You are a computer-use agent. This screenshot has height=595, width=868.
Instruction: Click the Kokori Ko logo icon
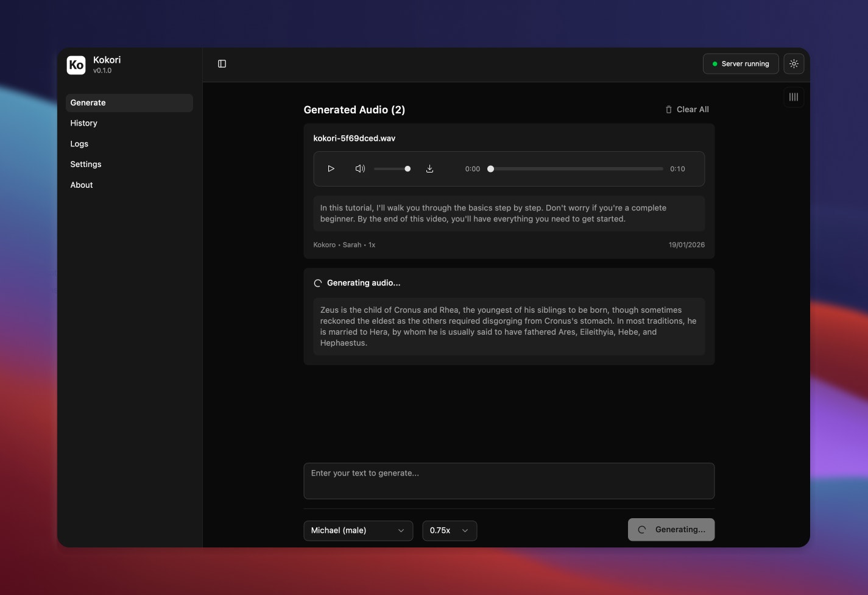[76, 65]
